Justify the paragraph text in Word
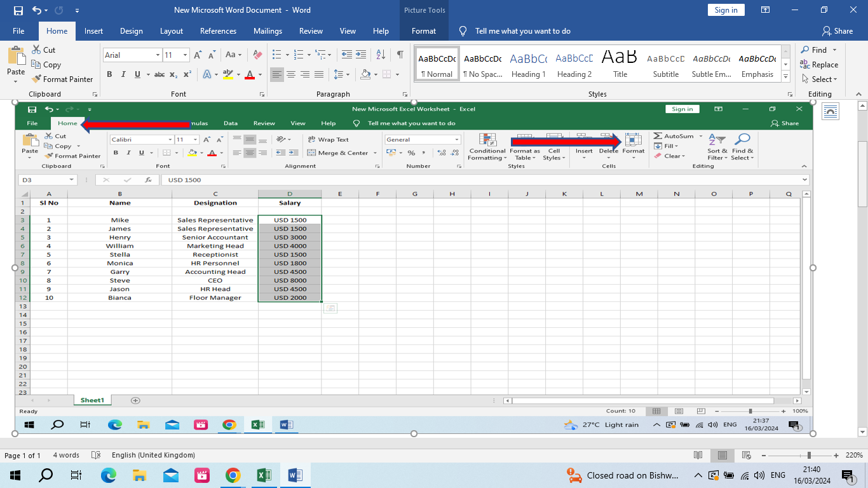Image resolution: width=868 pixels, height=488 pixels. coord(320,74)
